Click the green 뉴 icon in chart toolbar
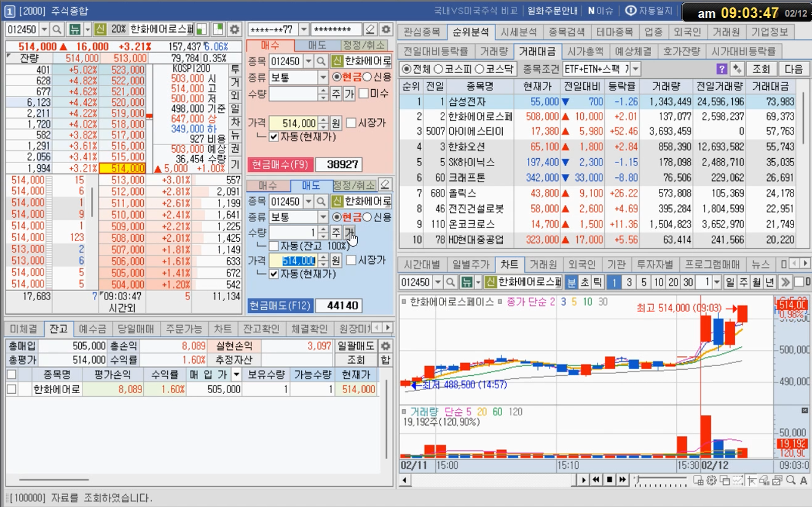 [x=468, y=282]
